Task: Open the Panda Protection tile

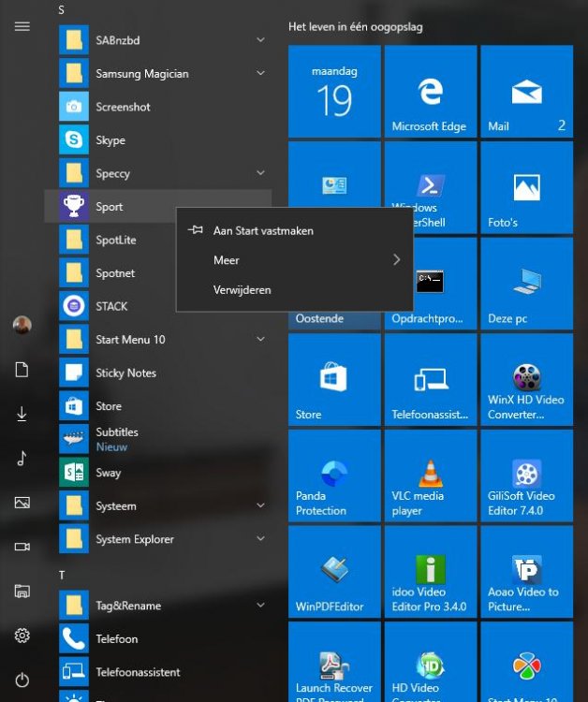Action: coord(334,475)
